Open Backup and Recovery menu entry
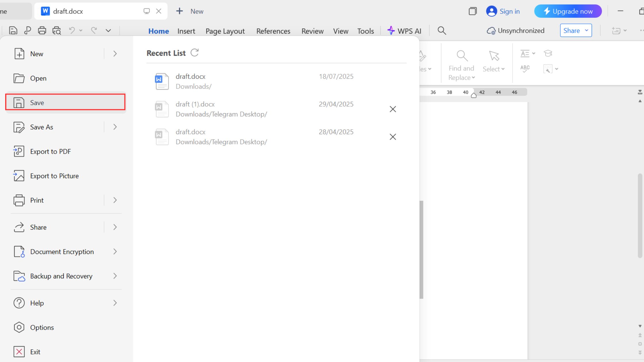Viewport: 644px width, 362px height. [66, 276]
